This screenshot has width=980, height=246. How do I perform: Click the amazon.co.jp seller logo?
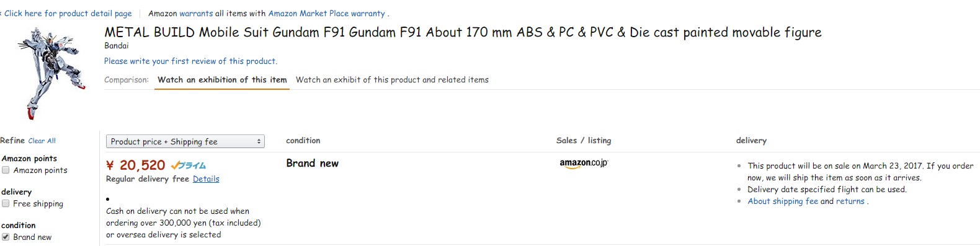584,164
